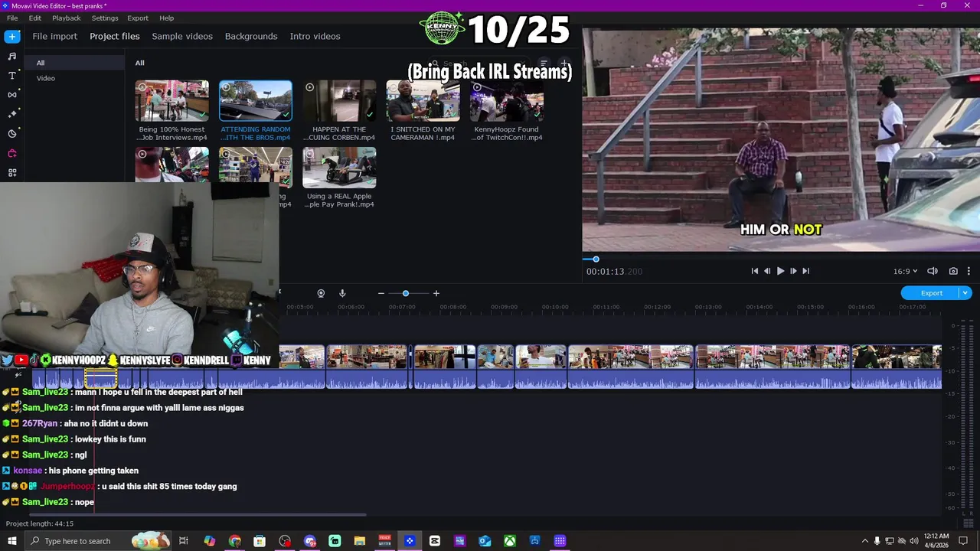Skip to previous clip in player
The height and width of the screenshot is (551, 980).
[755, 271]
